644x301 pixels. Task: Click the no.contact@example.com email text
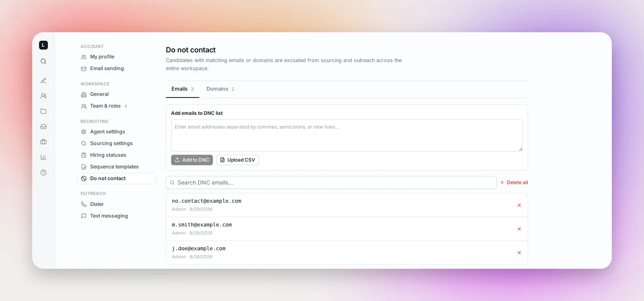point(206,201)
